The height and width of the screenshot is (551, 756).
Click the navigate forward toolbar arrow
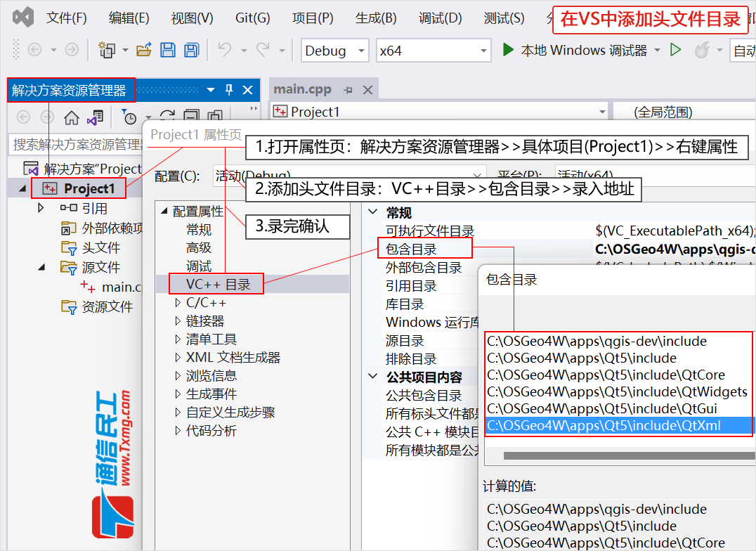(72, 50)
